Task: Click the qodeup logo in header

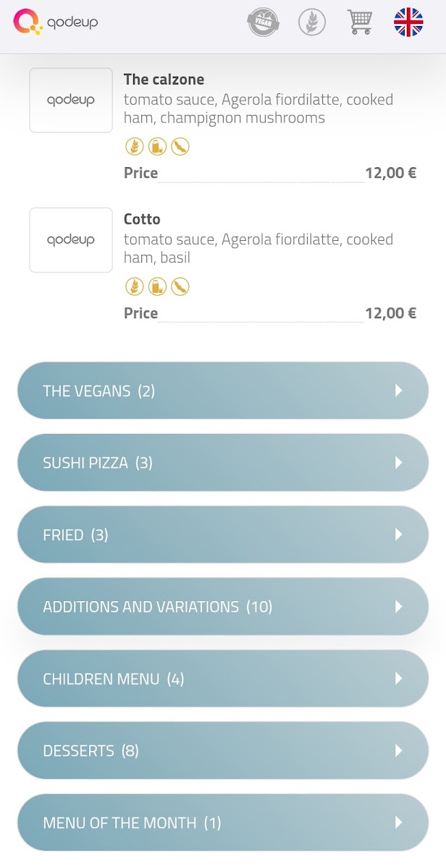Action: 56,22
